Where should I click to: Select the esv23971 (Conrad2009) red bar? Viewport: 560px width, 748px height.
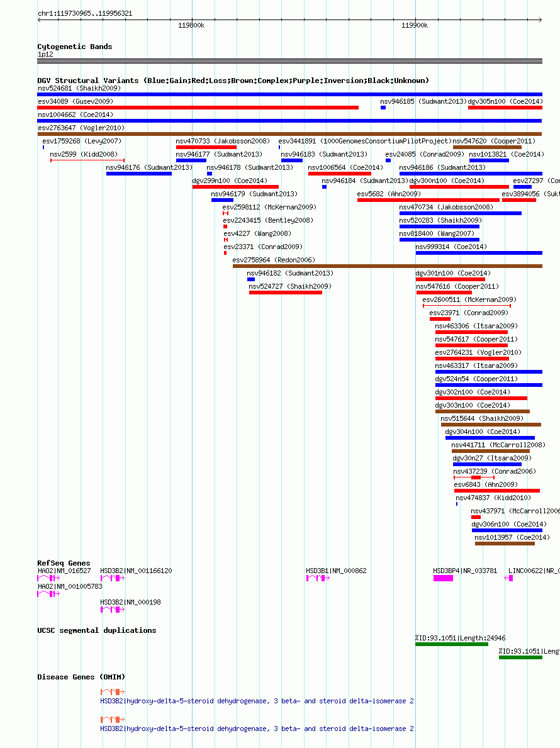tap(440, 319)
